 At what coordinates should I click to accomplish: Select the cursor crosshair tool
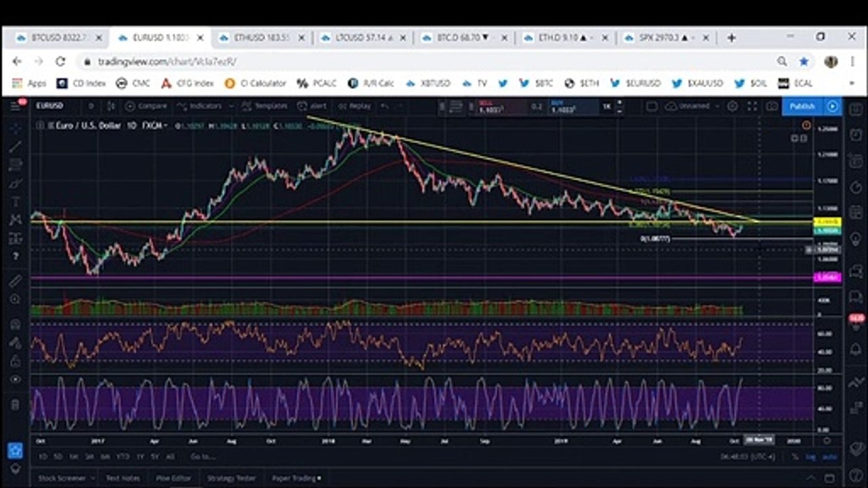[16, 127]
